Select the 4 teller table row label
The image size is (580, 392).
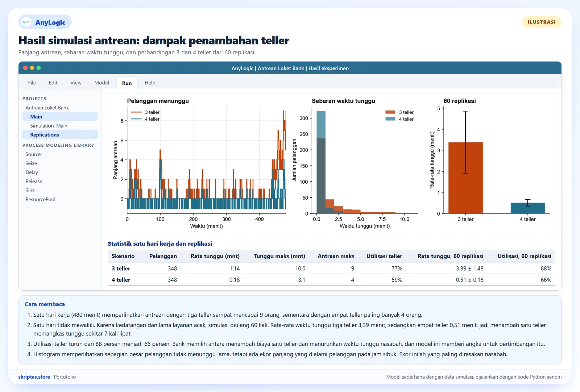[121, 280]
